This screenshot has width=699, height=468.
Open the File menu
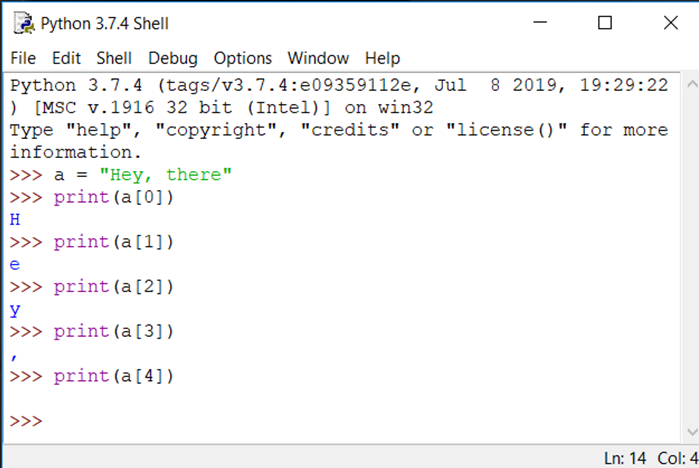(x=23, y=58)
